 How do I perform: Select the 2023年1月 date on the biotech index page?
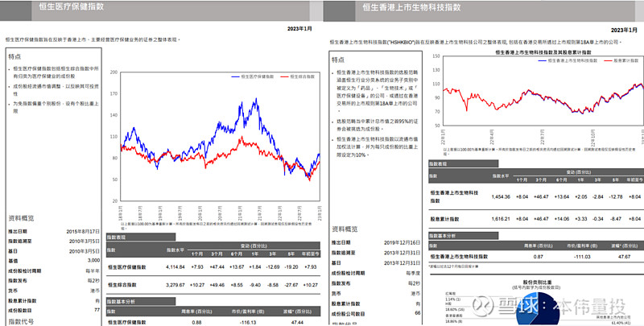[x=624, y=30]
